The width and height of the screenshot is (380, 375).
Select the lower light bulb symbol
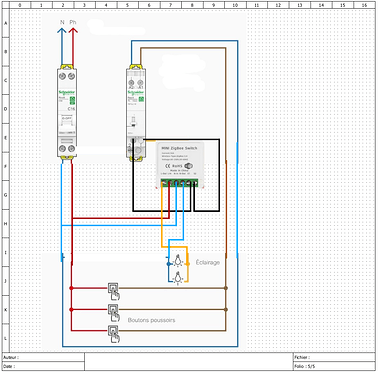pyautogui.click(x=179, y=278)
